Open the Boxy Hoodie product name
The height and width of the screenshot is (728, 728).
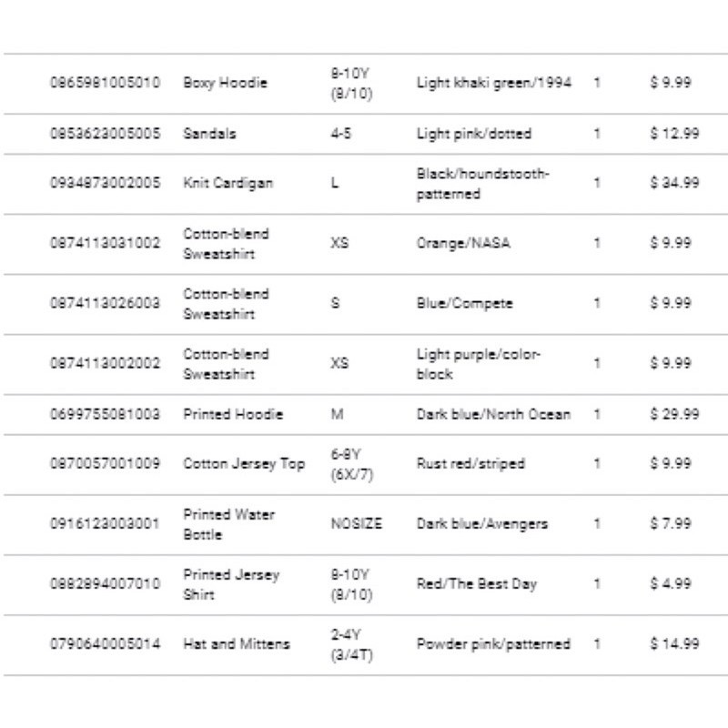pos(225,83)
